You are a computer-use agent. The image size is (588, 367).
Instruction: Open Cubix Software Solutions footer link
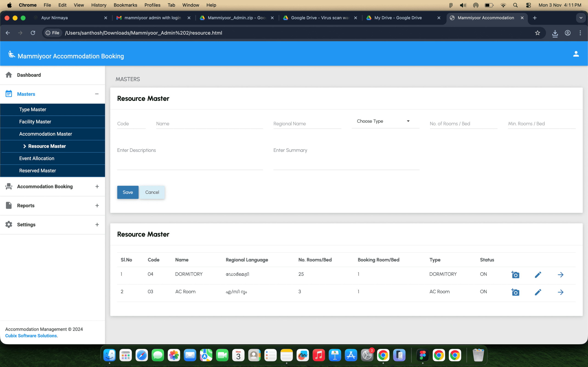click(x=31, y=336)
